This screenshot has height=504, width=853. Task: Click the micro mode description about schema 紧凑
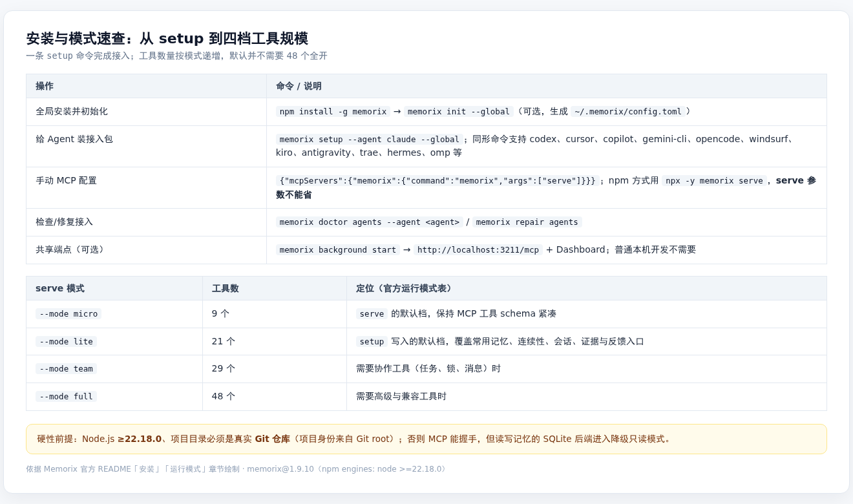point(456,313)
